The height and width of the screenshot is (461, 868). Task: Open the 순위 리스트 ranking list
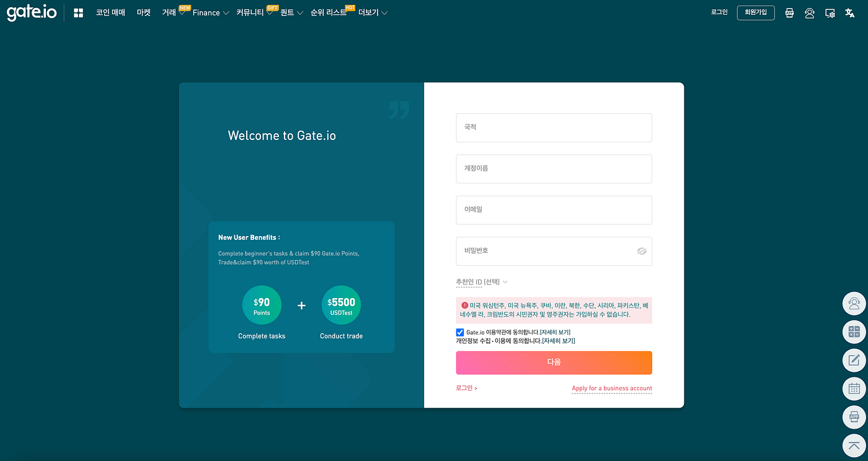[x=329, y=12]
